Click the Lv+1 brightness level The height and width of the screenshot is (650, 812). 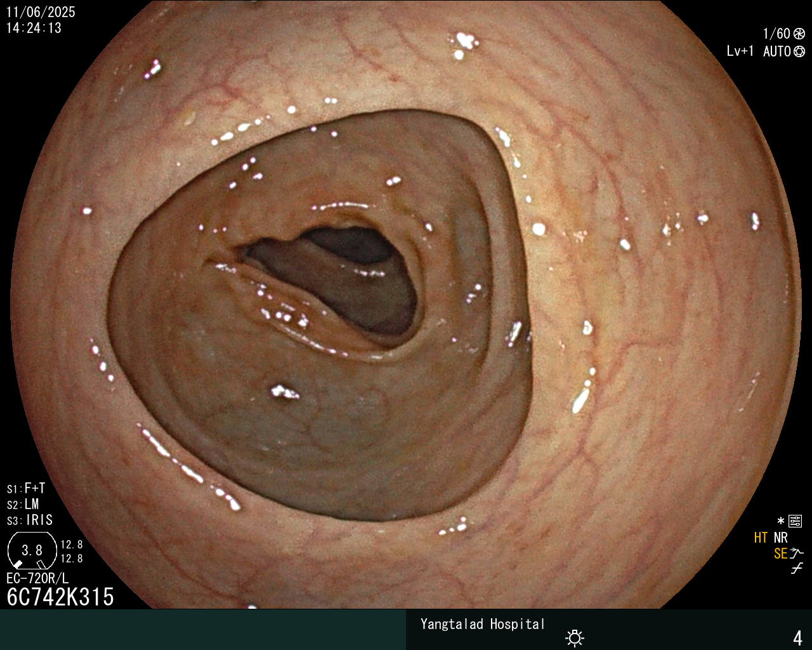point(740,51)
